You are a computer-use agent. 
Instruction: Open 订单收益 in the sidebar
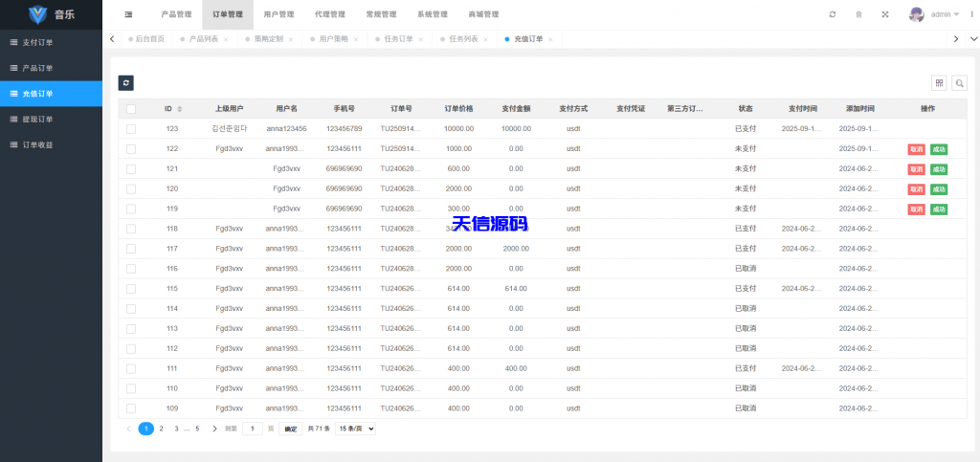coord(51,144)
